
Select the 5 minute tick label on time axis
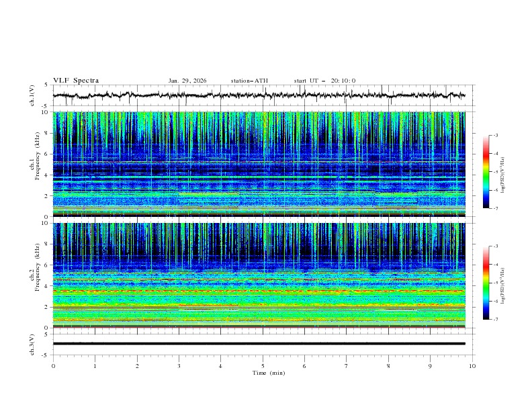tap(263, 366)
